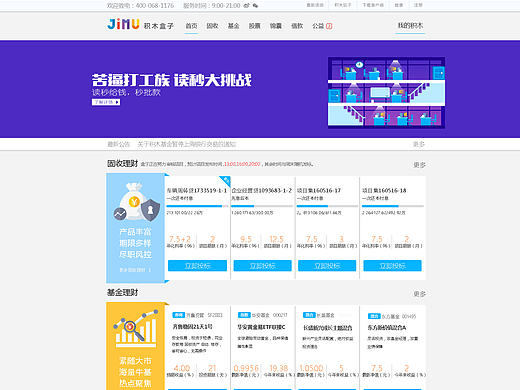Screen dimensions: 520x390
Task: Click the announcement text about 积木基金
Action: (187, 144)
